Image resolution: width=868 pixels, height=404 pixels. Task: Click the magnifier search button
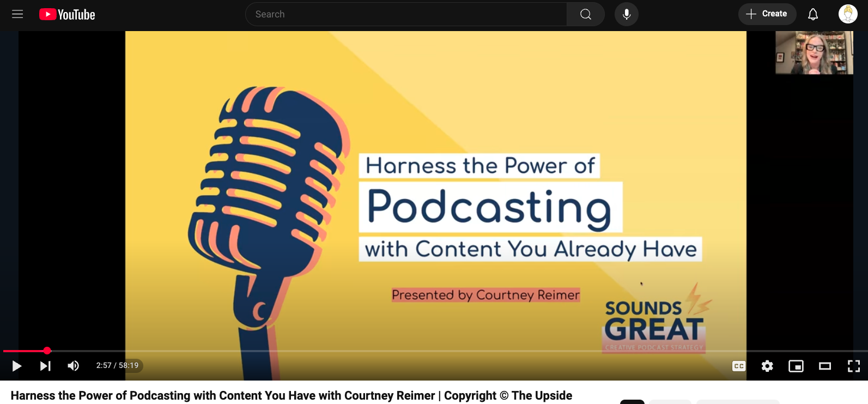[586, 14]
